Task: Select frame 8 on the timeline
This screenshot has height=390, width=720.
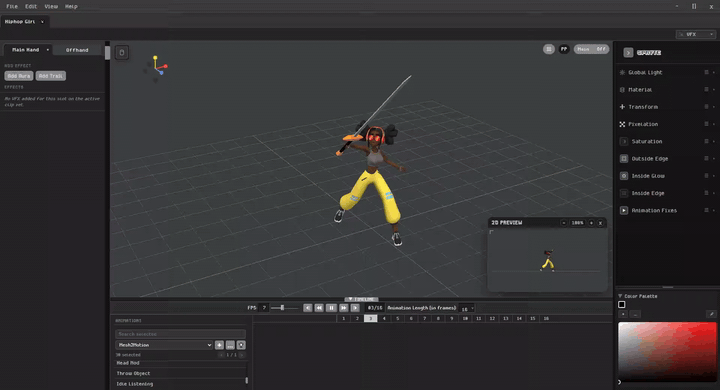Action: tap(438, 318)
